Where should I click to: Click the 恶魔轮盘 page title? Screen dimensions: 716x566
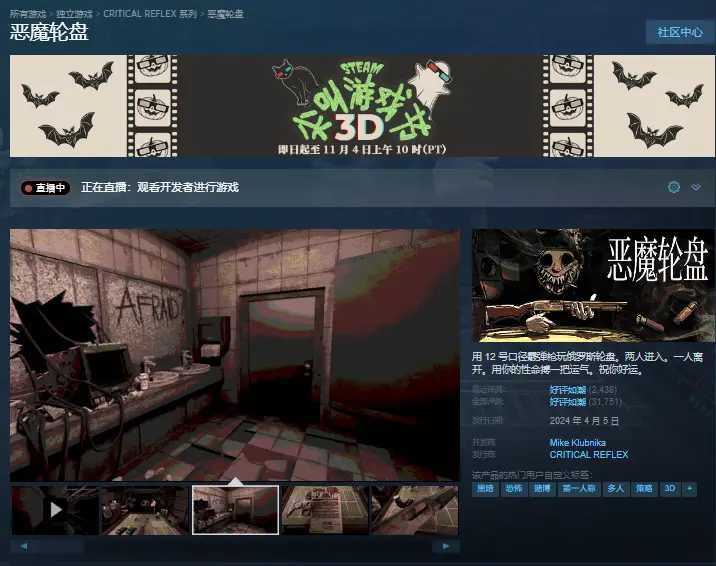pos(49,32)
